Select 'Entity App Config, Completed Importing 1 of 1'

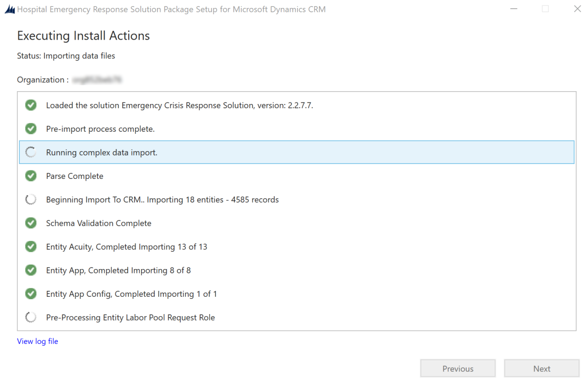click(x=132, y=294)
